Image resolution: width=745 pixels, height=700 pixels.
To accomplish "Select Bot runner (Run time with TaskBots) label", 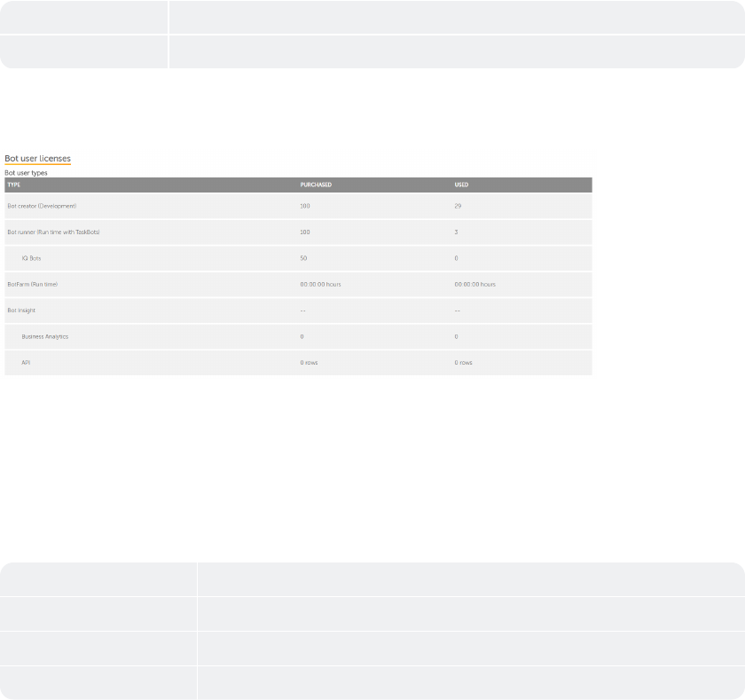I will coord(54,232).
